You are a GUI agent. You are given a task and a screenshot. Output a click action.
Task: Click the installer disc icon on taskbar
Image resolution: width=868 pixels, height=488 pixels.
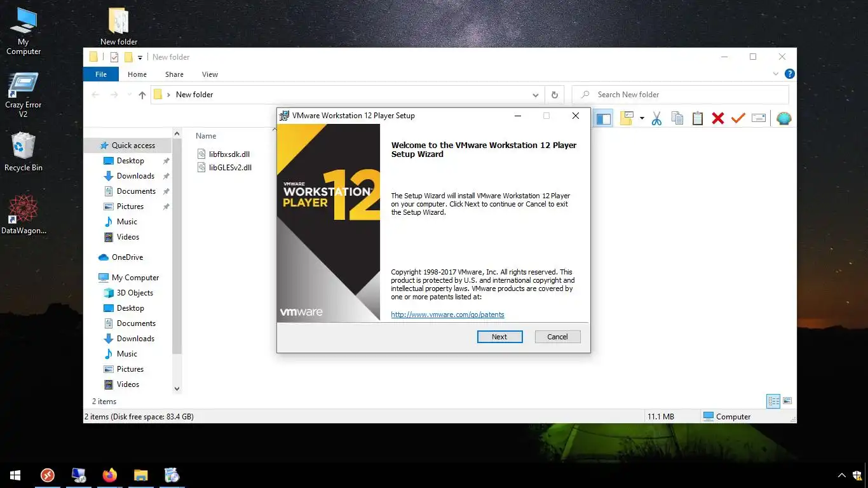(x=172, y=475)
